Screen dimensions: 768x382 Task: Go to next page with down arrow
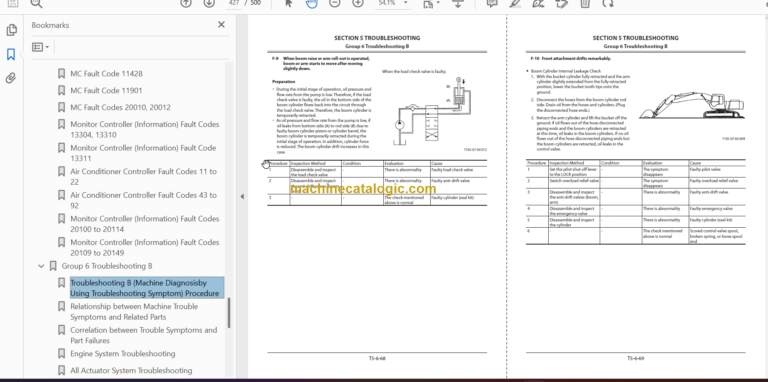[209, 3]
